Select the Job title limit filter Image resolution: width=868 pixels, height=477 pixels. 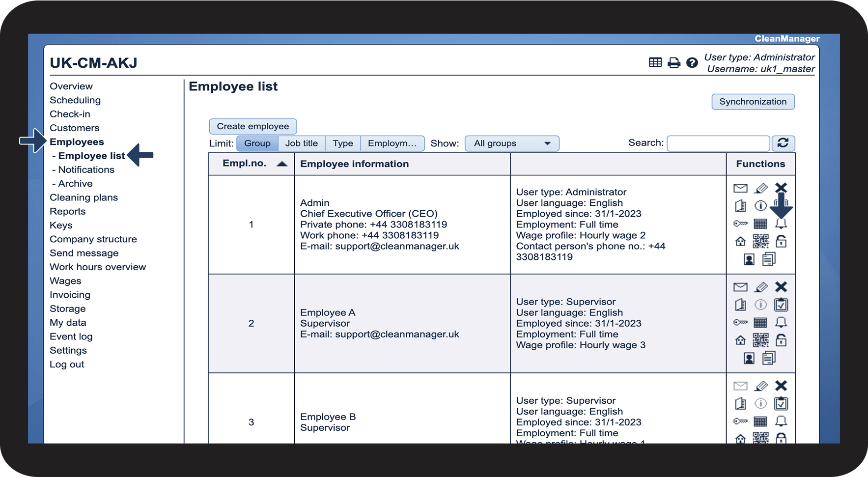coord(302,143)
